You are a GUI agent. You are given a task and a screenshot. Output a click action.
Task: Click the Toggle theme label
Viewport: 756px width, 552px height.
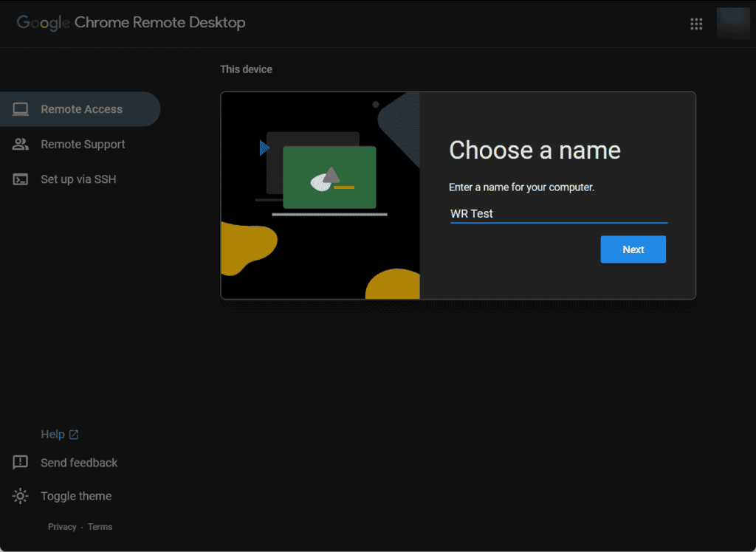tap(76, 496)
